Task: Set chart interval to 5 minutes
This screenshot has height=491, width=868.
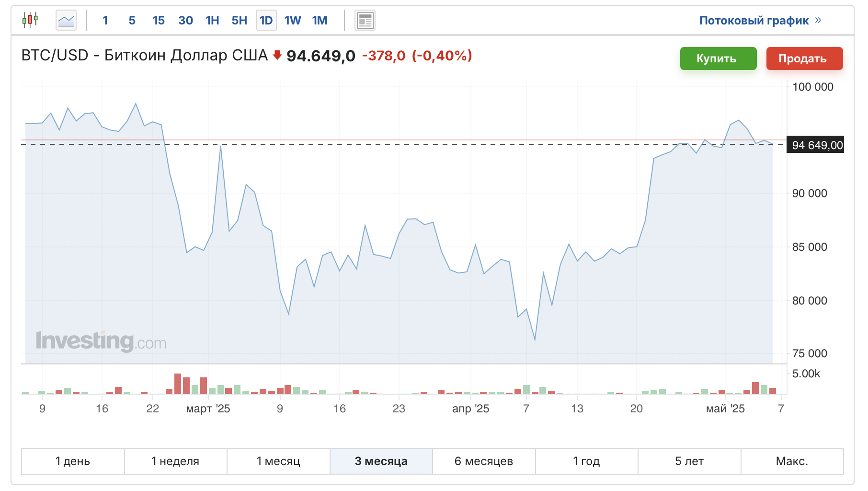Action: click(x=132, y=20)
